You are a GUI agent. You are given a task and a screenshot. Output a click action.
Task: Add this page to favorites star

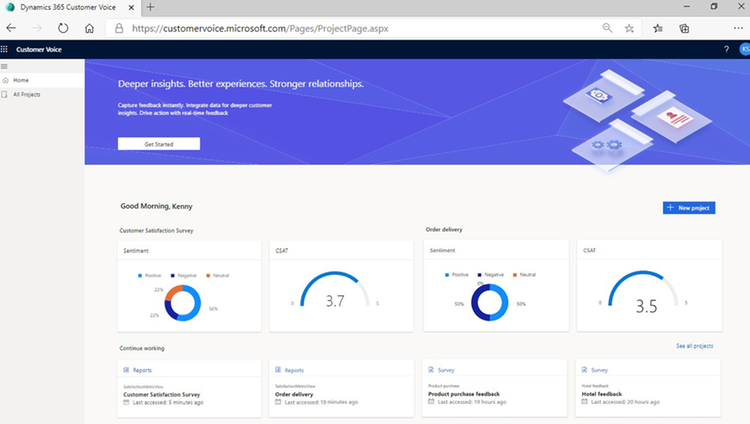tap(629, 29)
